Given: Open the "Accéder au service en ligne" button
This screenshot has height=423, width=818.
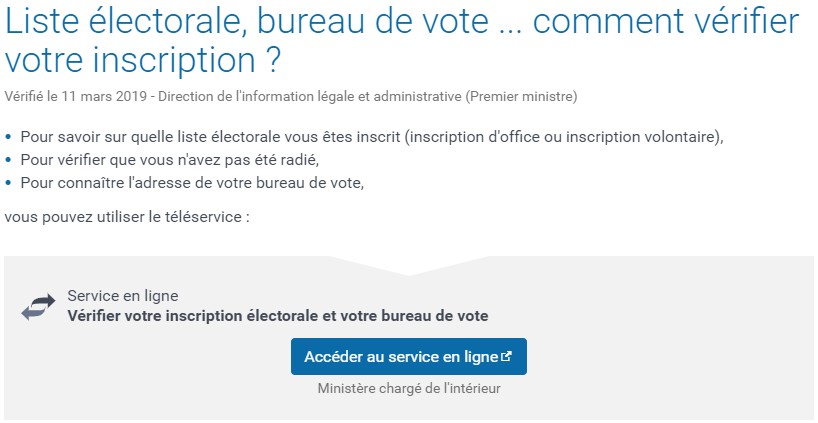Looking at the screenshot, I should pos(408,356).
